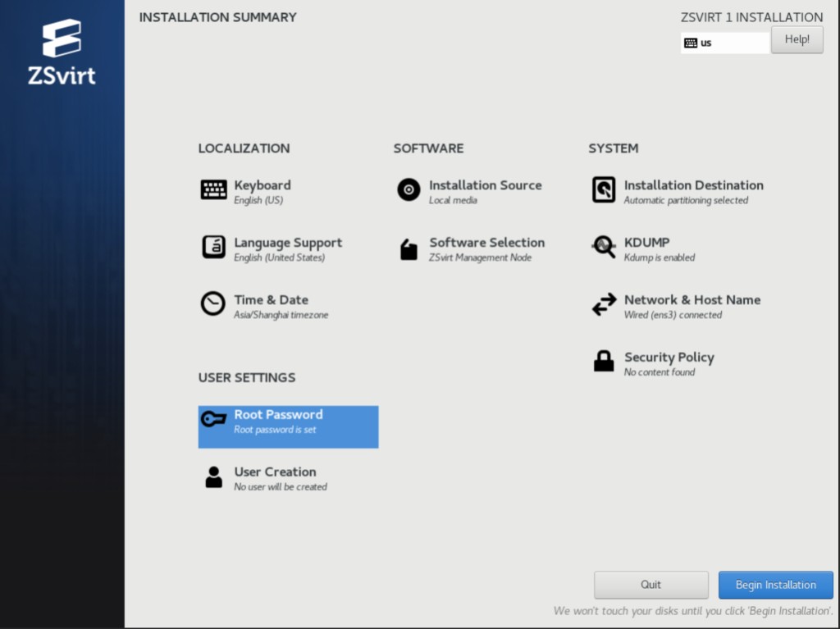Click 'Automatic partitioning selected' text

pyautogui.click(x=687, y=200)
